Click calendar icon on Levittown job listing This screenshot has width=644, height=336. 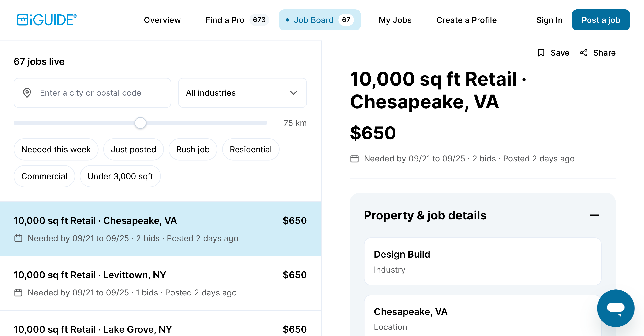coord(18,293)
